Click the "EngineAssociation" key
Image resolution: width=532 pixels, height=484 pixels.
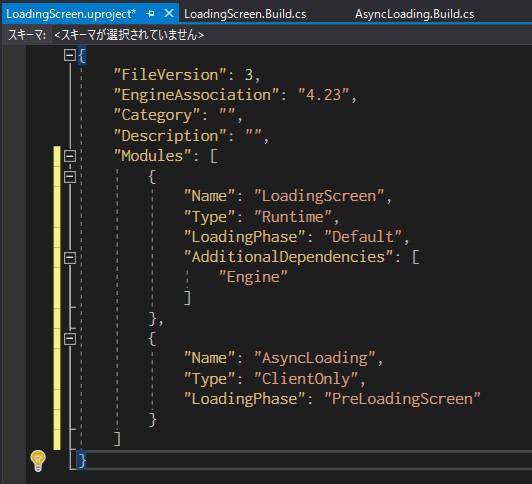tap(196, 95)
